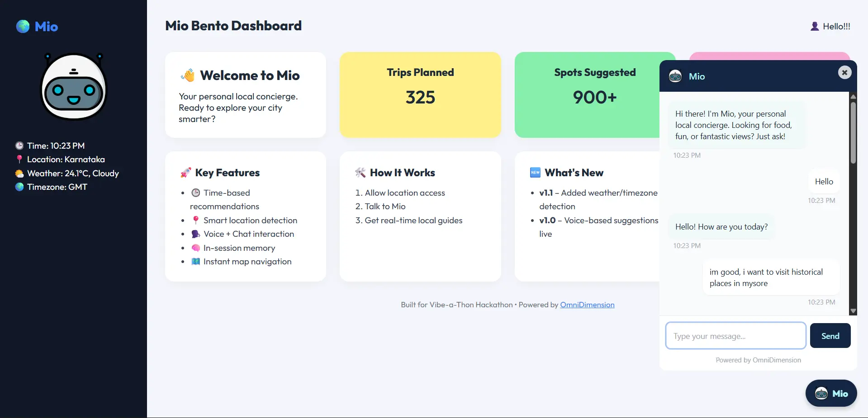Click the globe icon beside Timezone GMT
868x418 pixels.
[x=19, y=187]
